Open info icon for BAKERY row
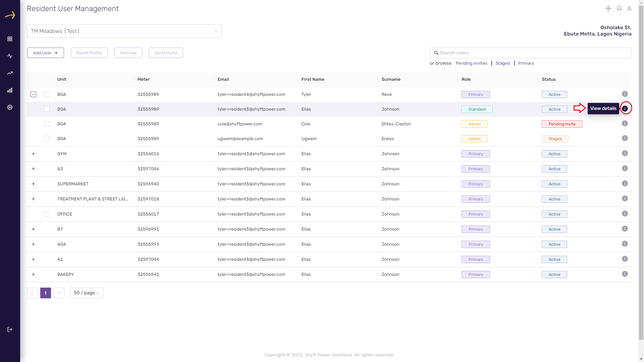 tap(625, 274)
